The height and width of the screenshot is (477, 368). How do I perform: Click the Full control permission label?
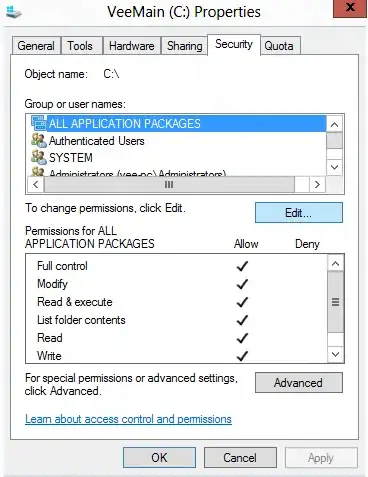(x=62, y=266)
